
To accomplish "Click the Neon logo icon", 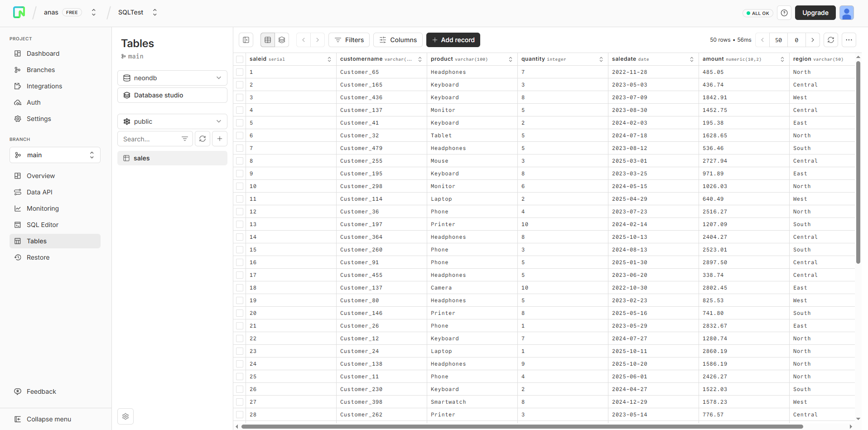I will [x=19, y=12].
